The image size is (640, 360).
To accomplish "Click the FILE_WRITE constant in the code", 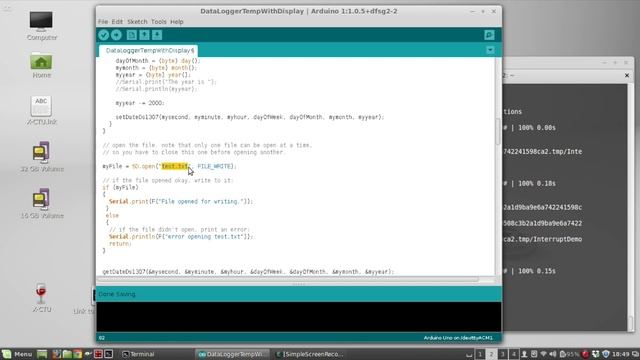I will click(215, 166).
